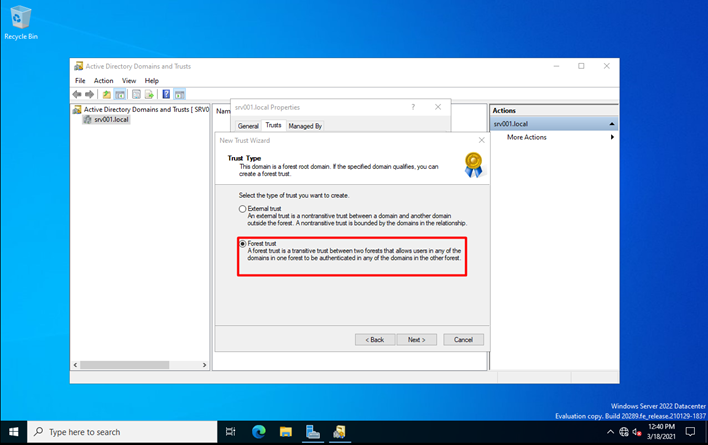708x445 pixels.
Task: Click the Forward arrow in the MMC toolbar
Action: (89, 94)
